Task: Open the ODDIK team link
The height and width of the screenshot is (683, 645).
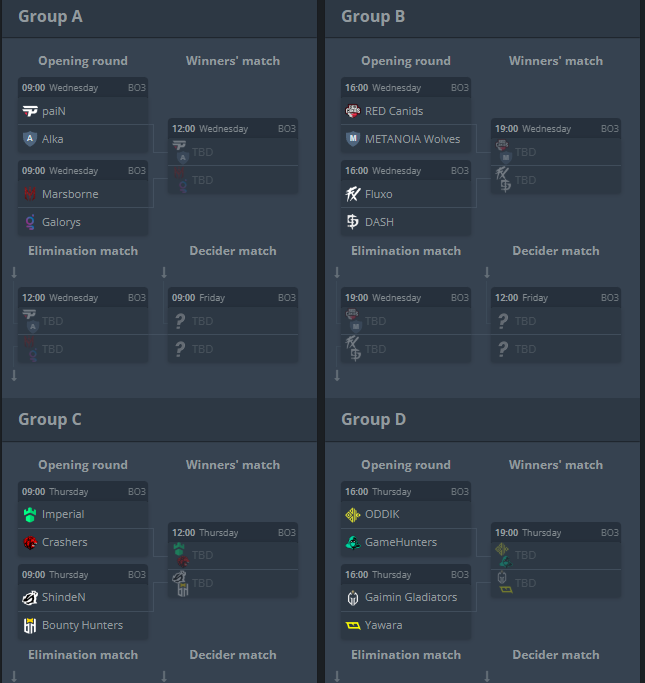Action: [x=382, y=514]
